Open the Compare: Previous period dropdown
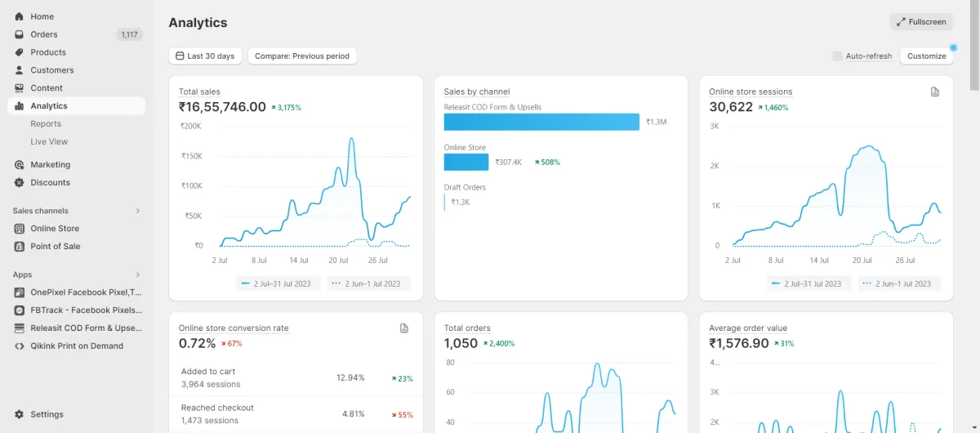The image size is (980, 433). tap(302, 56)
